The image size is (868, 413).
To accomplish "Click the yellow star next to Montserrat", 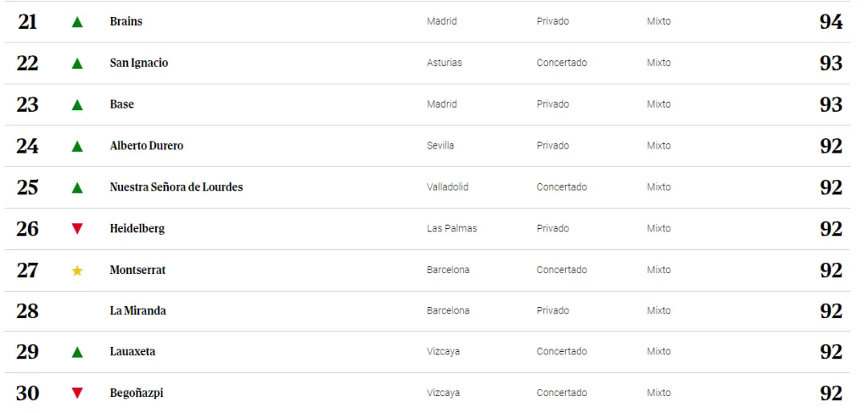I will [77, 270].
